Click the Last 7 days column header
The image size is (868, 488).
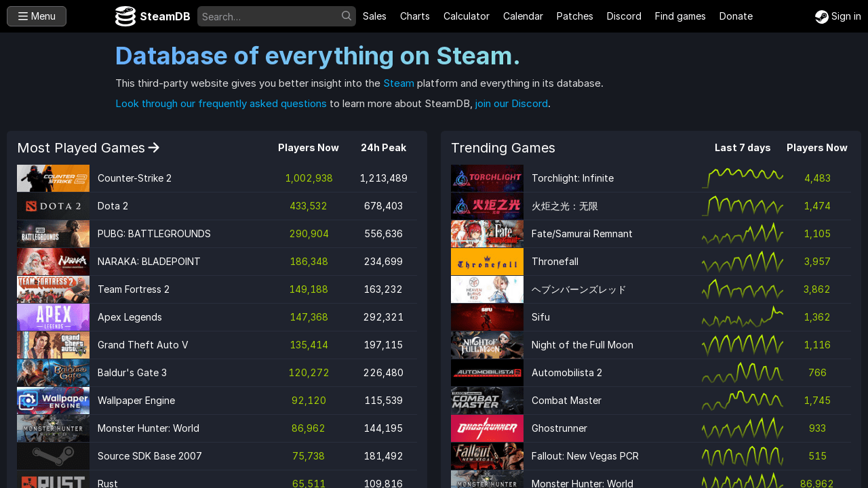pos(743,148)
